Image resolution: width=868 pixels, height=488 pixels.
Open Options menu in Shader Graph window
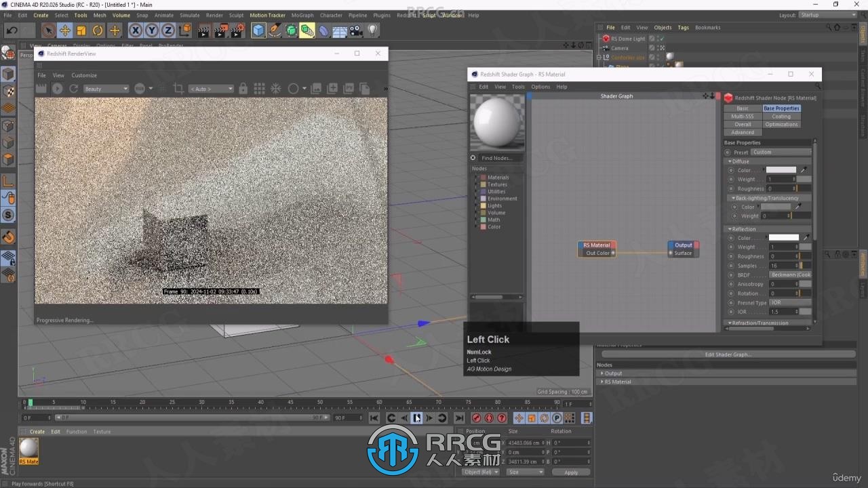point(540,87)
